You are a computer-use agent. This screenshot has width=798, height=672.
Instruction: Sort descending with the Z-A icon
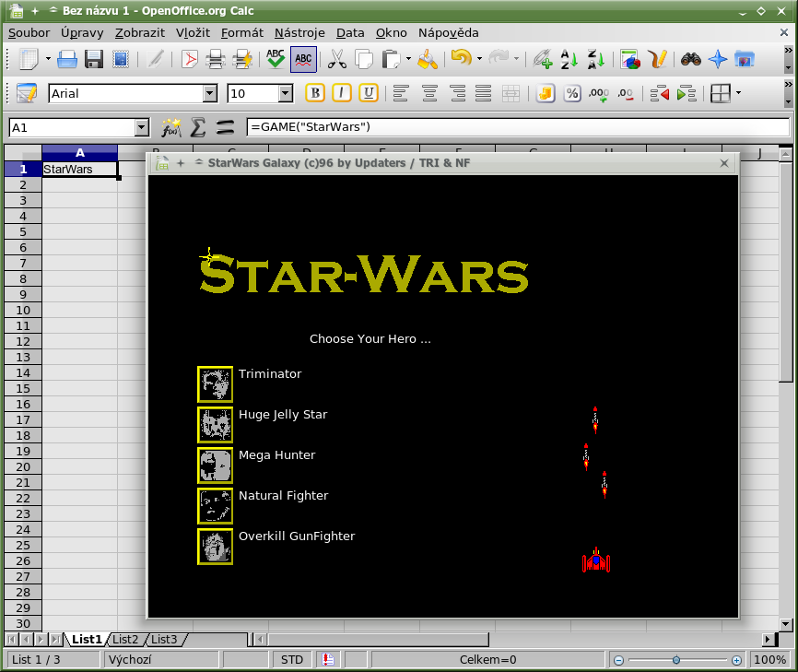[x=595, y=59]
